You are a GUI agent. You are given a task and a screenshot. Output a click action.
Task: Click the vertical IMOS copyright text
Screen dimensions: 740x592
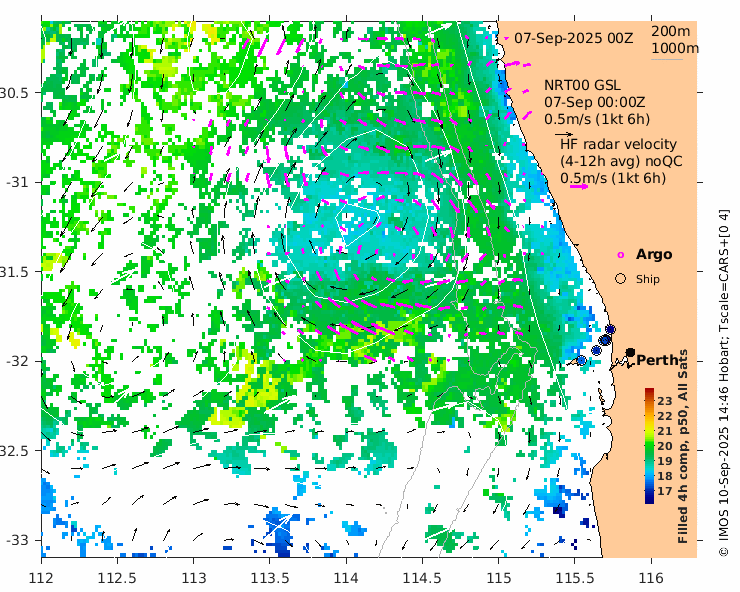723,383
